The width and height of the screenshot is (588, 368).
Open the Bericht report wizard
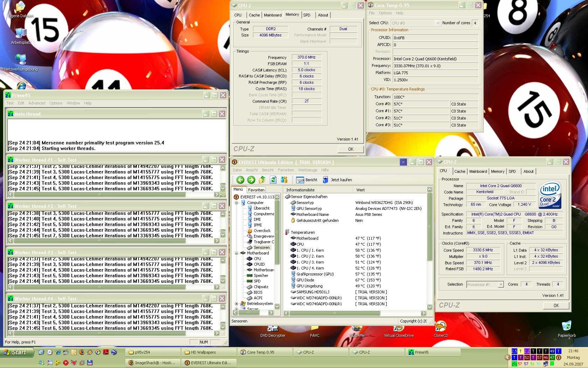click(x=307, y=180)
